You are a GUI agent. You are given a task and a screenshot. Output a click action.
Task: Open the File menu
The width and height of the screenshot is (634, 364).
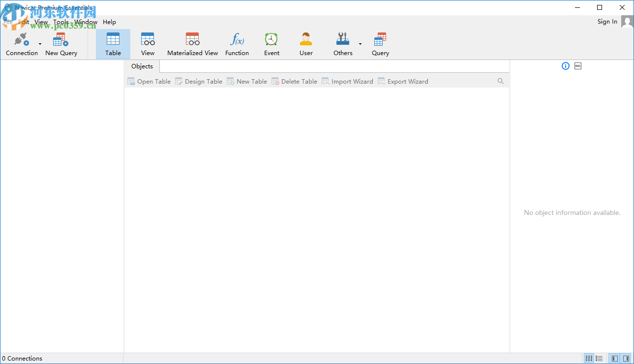8,22
